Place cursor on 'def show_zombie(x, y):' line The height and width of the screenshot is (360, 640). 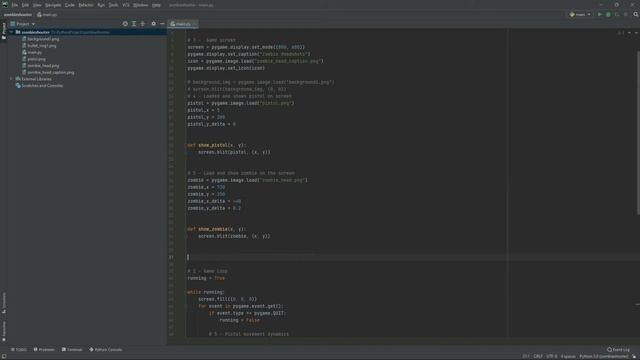pyautogui.click(x=217, y=229)
